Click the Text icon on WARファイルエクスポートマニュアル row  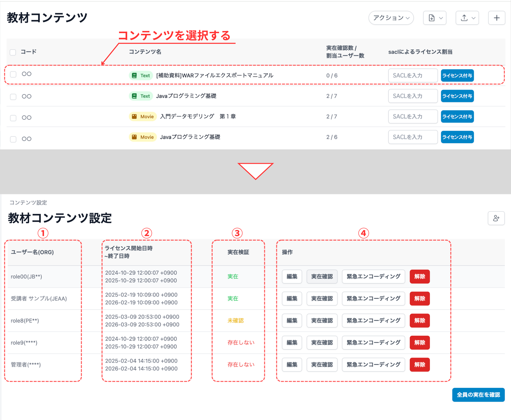pos(141,75)
